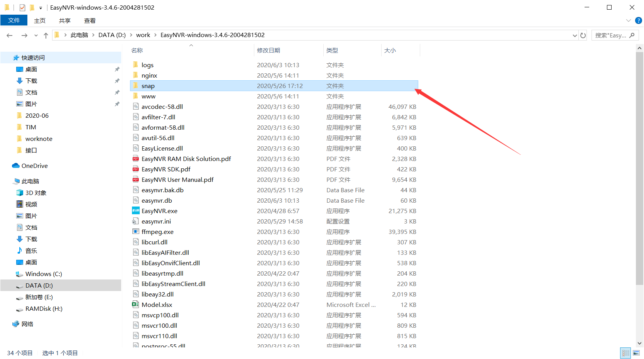Select the 2020-06 quick access folder
Screen dimensions: 644x359
coord(37,115)
